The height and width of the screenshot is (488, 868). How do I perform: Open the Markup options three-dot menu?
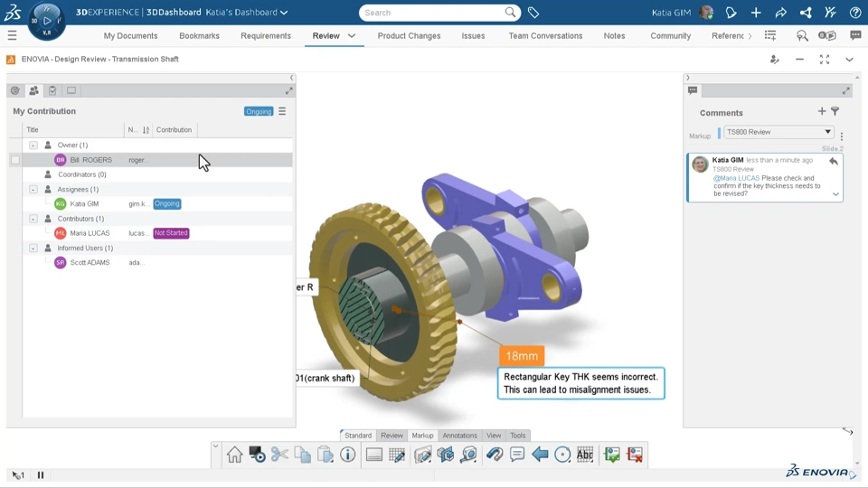[842, 136]
